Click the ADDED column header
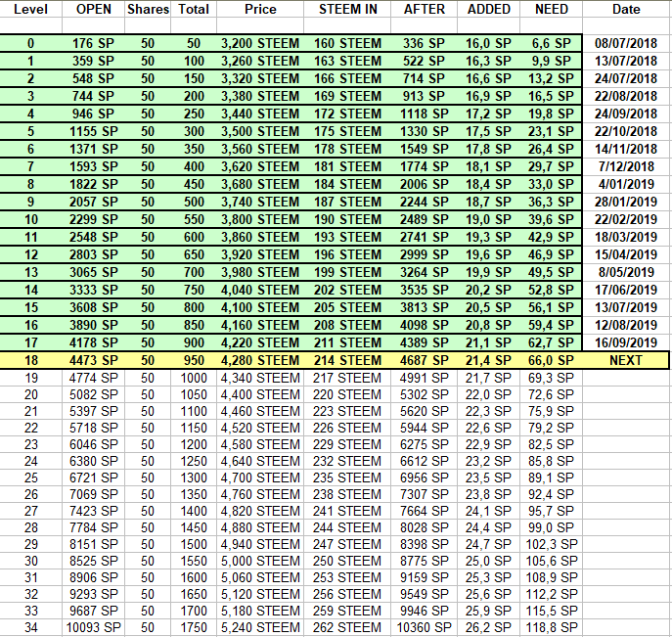672x637 pixels. click(x=488, y=9)
